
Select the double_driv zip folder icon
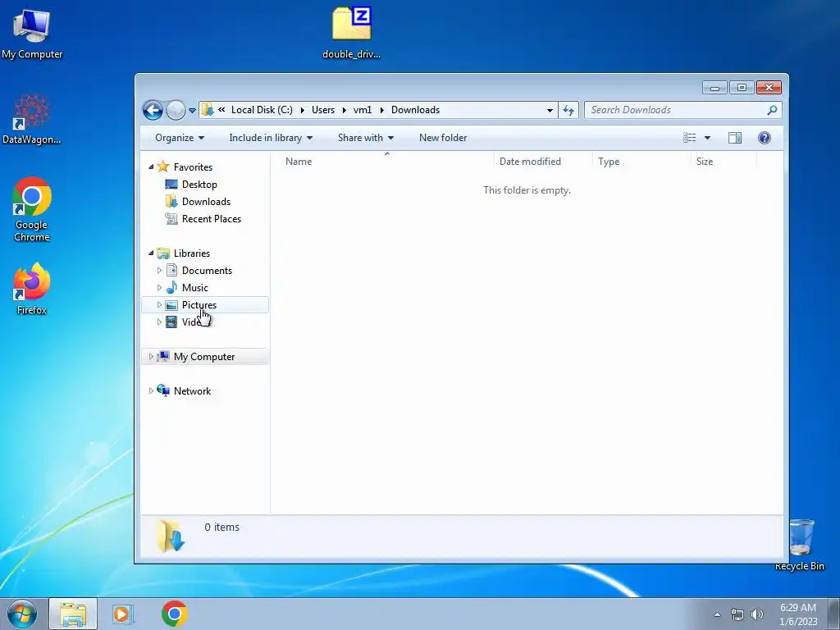pyautogui.click(x=351, y=33)
